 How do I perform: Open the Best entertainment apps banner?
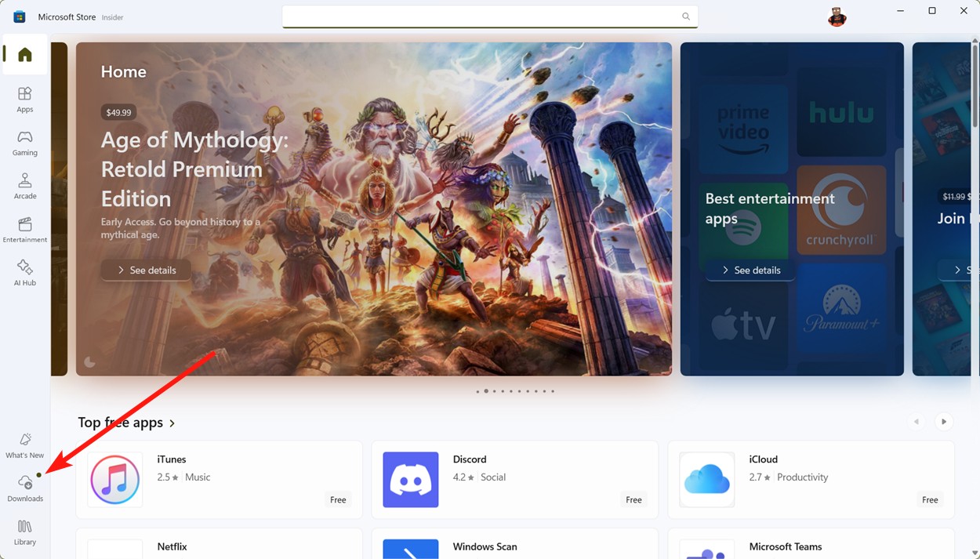[x=792, y=209]
